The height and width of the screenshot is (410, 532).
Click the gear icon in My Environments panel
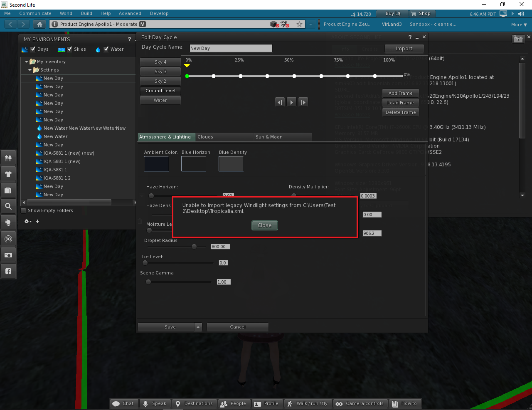click(27, 221)
